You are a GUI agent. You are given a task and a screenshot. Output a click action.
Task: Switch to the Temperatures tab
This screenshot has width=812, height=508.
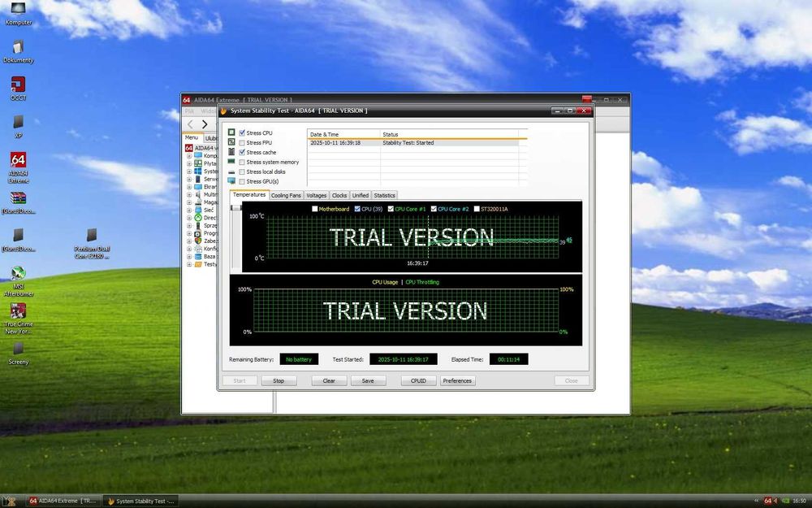tap(249, 194)
